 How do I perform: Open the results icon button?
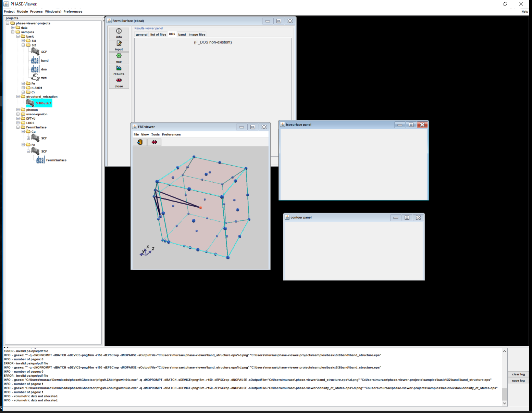(119, 68)
